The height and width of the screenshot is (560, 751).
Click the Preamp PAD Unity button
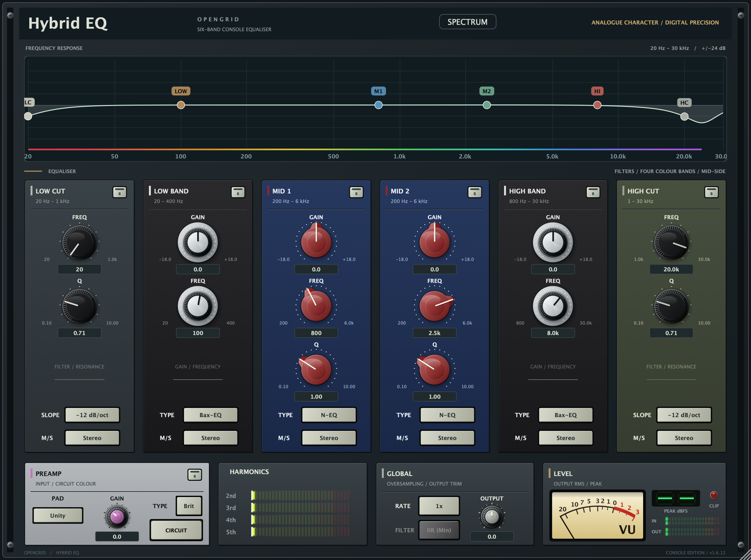(x=58, y=515)
